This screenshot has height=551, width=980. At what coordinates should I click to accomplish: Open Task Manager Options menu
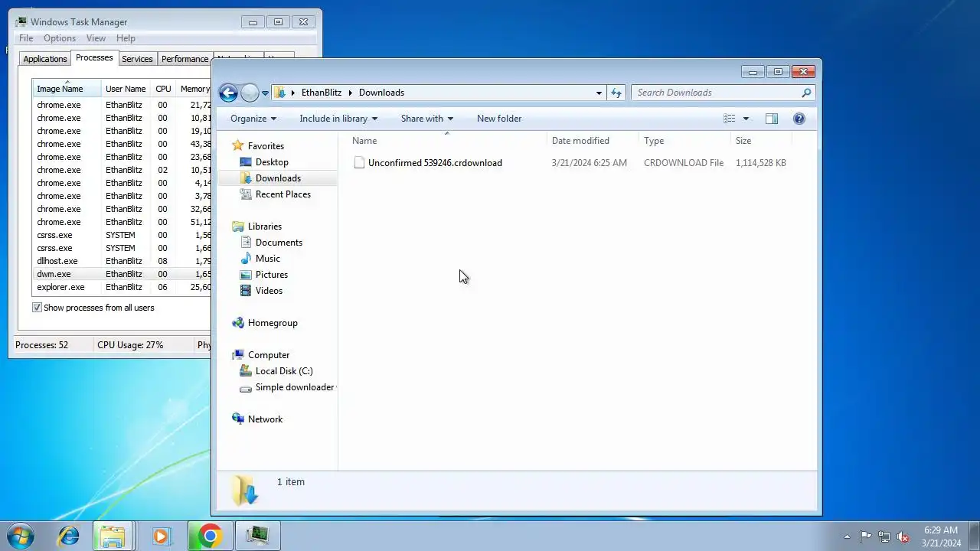60,38
